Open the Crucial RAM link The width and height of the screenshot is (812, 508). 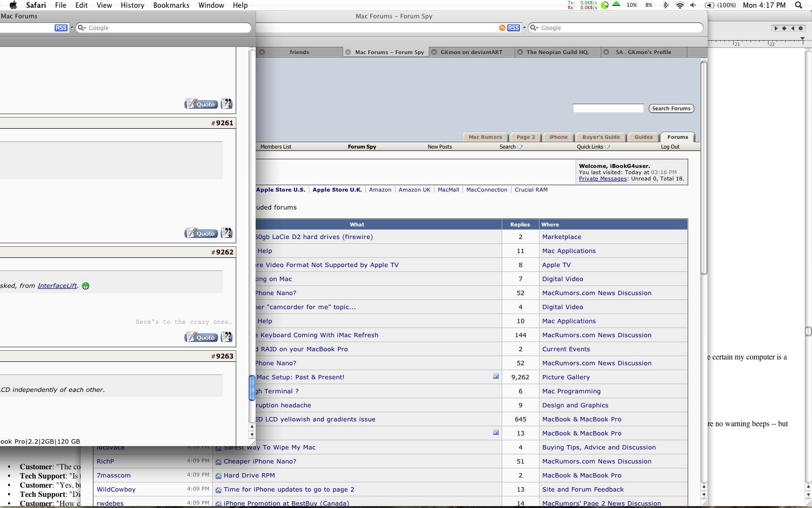click(531, 190)
